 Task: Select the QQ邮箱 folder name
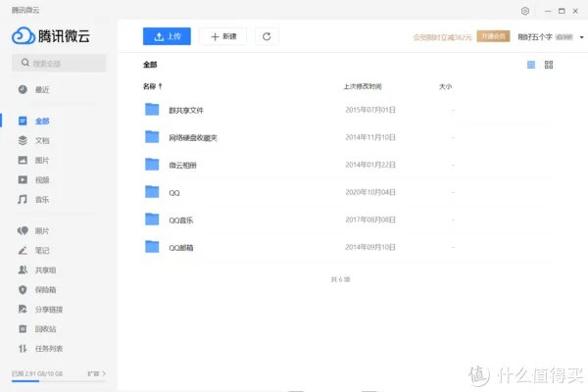[180, 248]
